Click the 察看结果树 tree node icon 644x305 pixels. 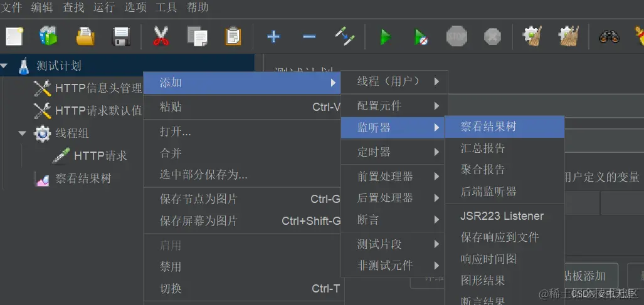pyautogui.click(x=43, y=179)
